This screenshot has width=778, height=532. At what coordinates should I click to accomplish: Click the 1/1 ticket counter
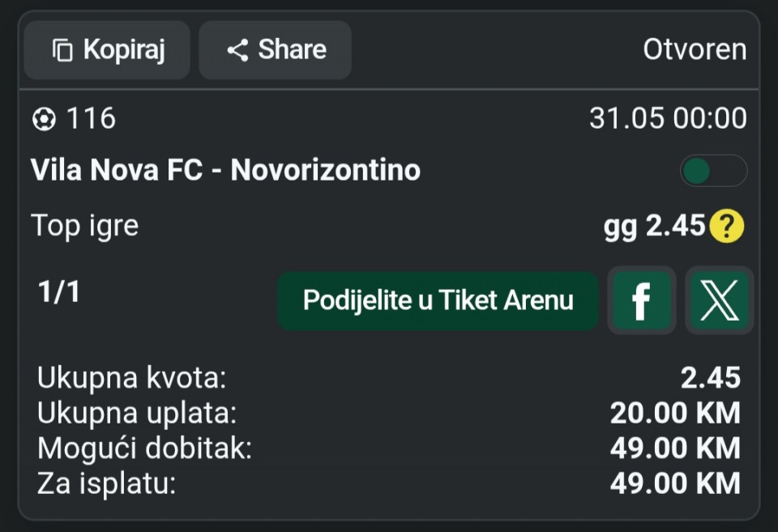59,292
